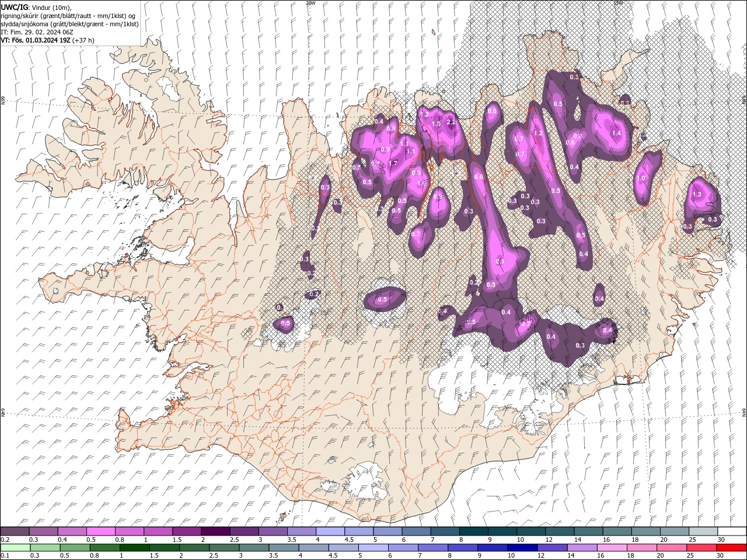Click the 'slydda/snjókoma (grátt/bleikt/grænt' header line
The width and height of the screenshot is (747, 560).
(x=69, y=24)
